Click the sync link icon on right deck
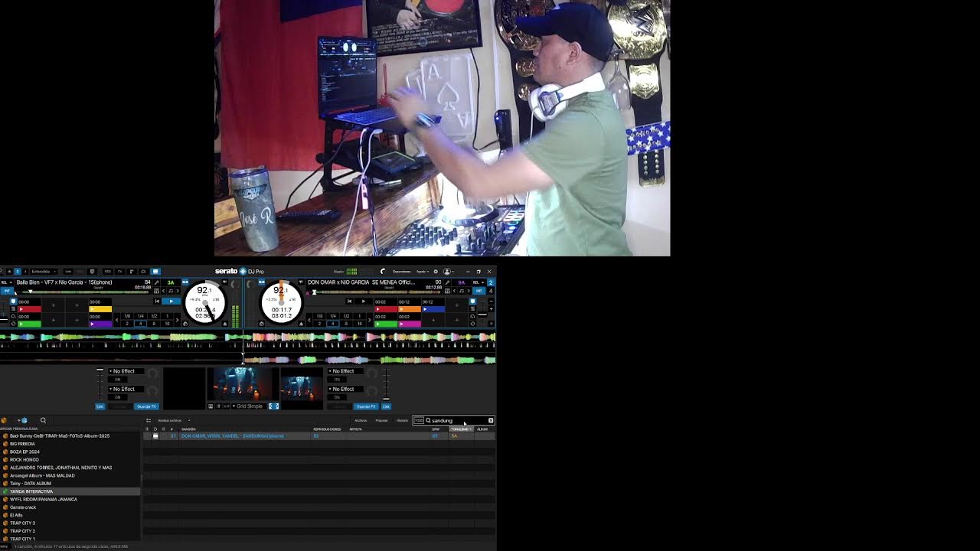980x551 pixels. 262,282
